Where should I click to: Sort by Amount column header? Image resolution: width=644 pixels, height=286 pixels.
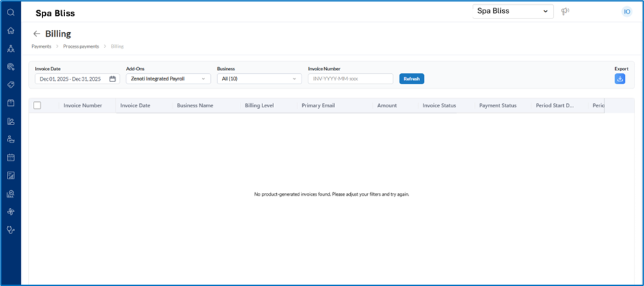point(387,105)
